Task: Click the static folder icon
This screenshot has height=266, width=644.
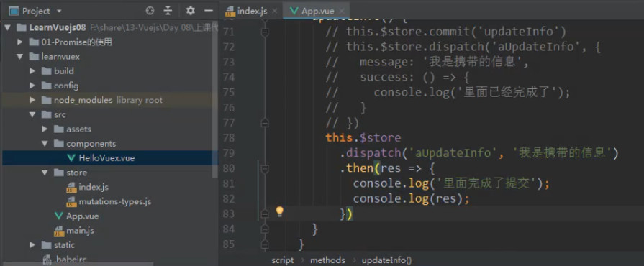Action: pyautogui.click(x=46, y=245)
